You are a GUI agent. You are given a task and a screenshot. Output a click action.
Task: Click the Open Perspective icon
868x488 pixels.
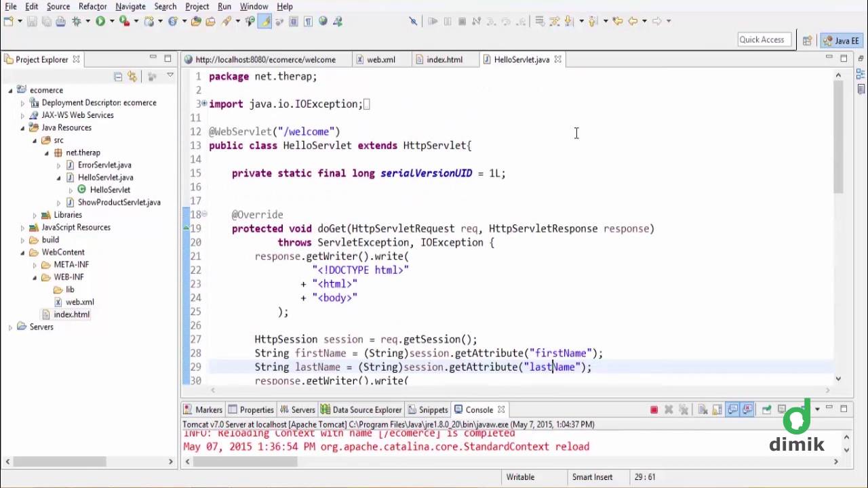point(807,40)
